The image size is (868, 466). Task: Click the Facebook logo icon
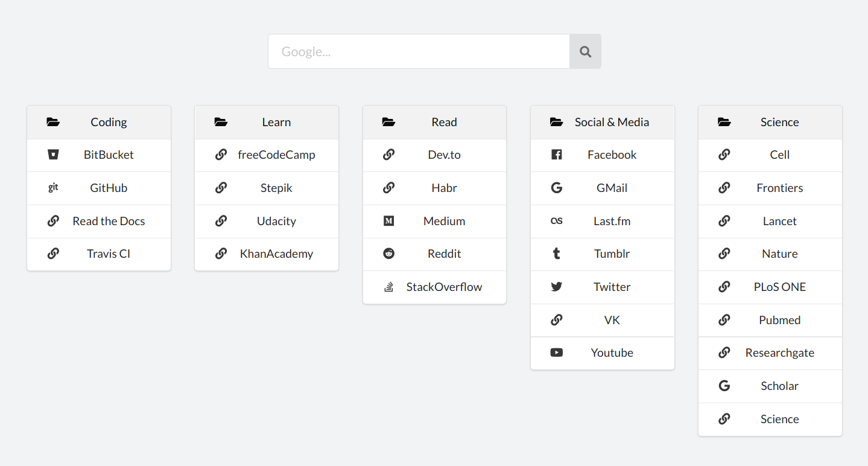coord(556,155)
